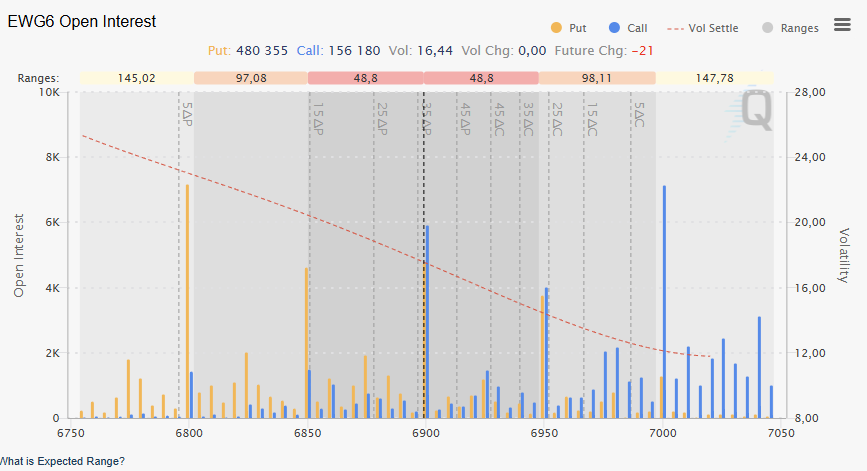Open the What is Expected Range link
Image resolution: width=867 pixels, height=471 pixels.
[62, 461]
